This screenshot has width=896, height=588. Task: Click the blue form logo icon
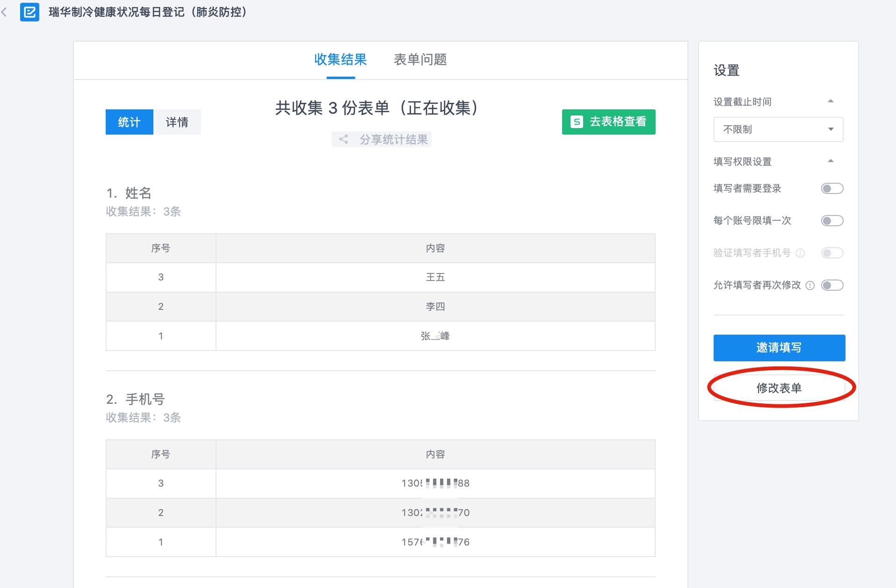click(29, 12)
